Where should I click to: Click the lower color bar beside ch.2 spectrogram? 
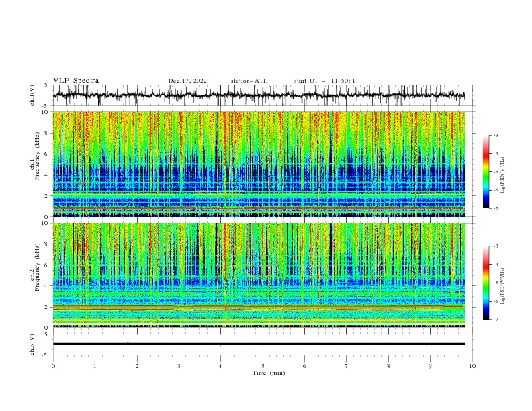[x=486, y=283]
